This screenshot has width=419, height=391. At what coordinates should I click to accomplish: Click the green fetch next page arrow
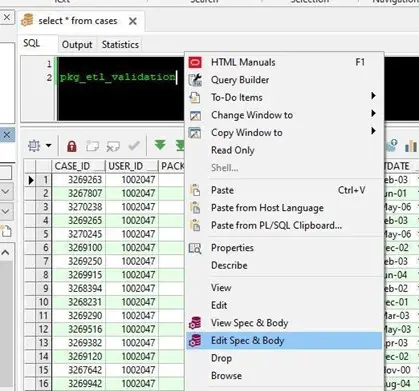[160, 145]
